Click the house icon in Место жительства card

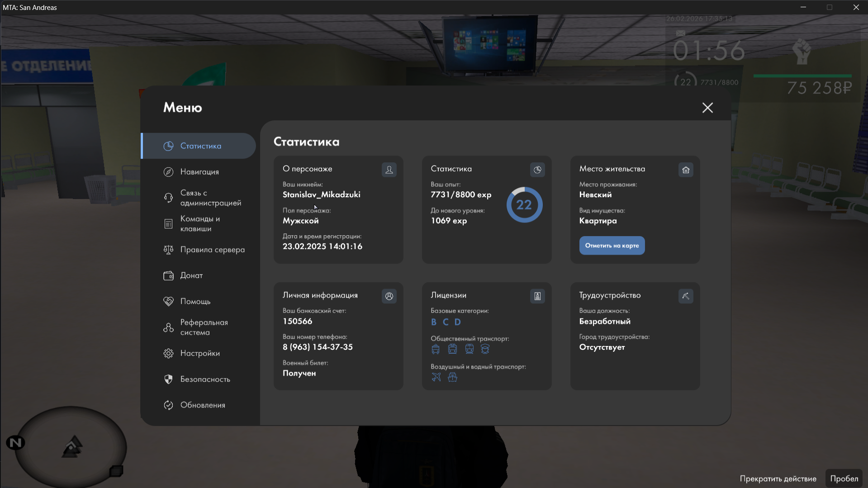point(686,170)
